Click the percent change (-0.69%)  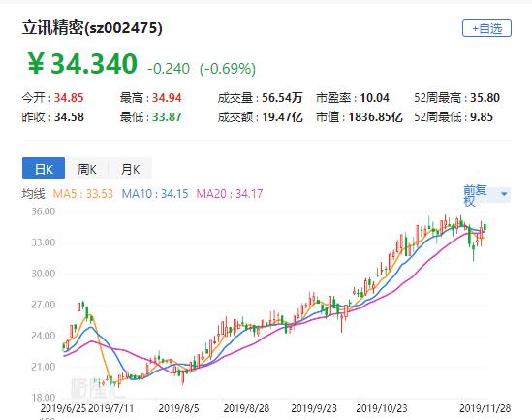(x=228, y=69)
